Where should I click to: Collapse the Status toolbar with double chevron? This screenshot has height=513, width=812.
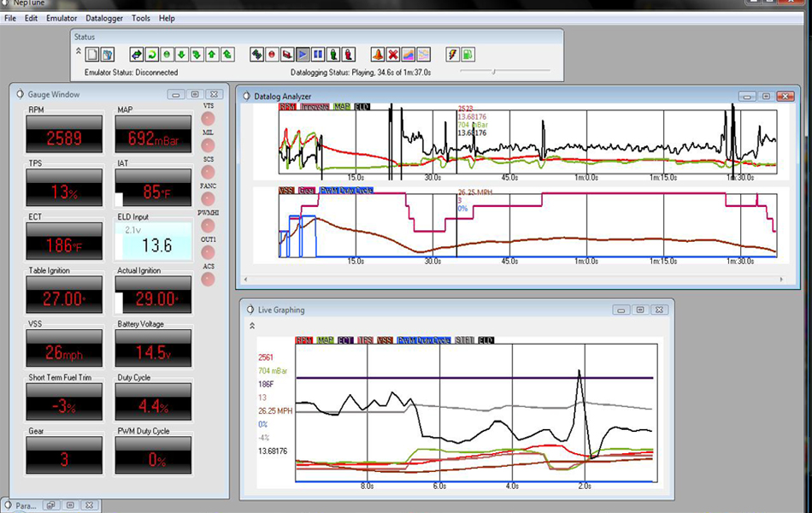pos(78,50)
